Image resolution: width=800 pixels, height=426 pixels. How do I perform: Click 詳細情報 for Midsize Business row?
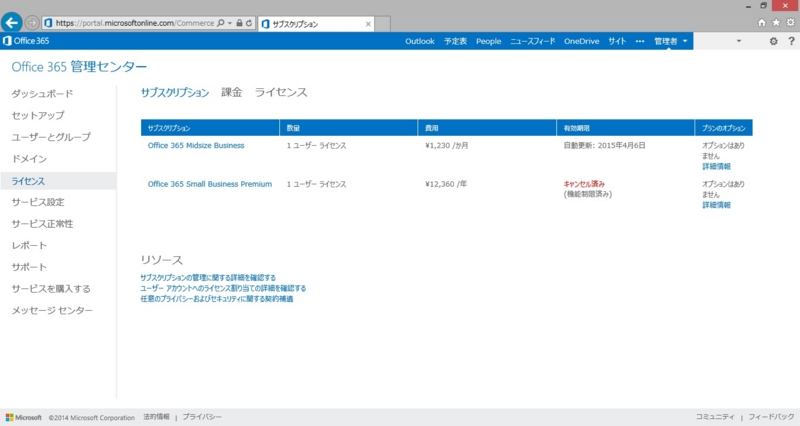[x=716, y=166]
